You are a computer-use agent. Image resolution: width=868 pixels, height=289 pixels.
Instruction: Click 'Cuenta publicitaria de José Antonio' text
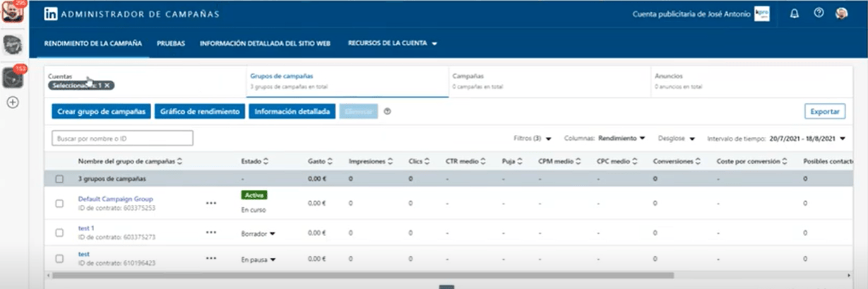pos(691,14)
